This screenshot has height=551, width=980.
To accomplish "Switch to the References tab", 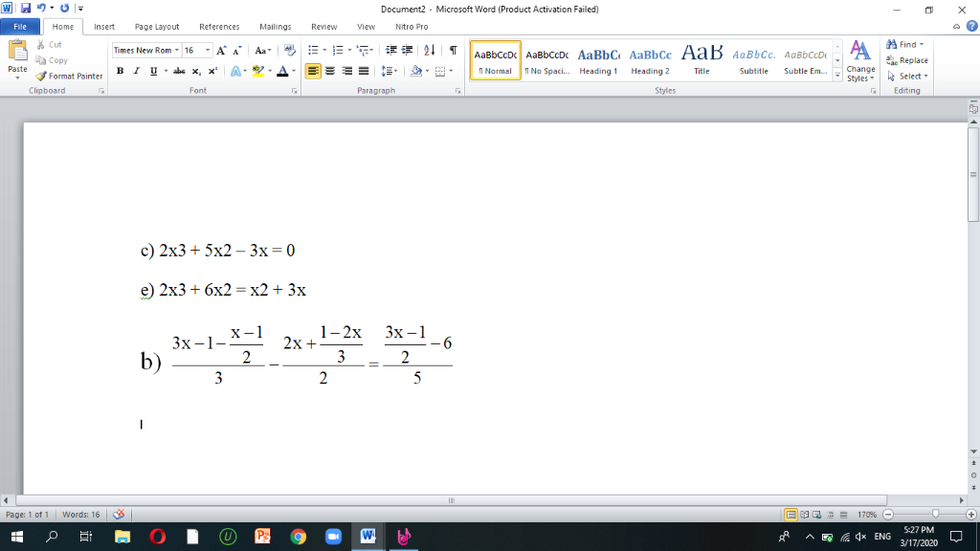I will click(219, 27).
